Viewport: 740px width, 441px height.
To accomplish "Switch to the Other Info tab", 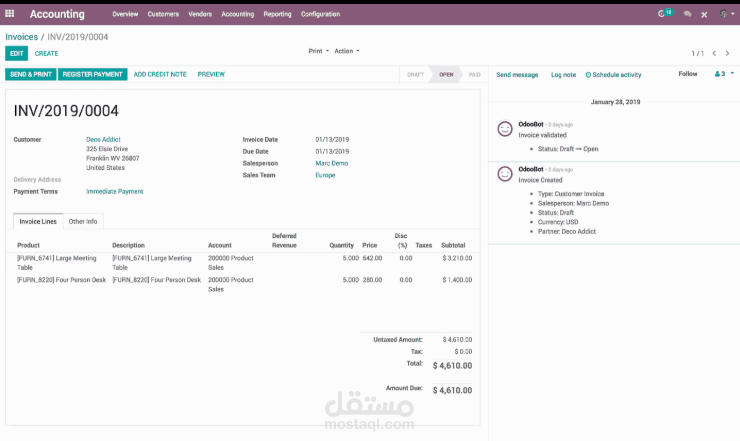I will point(83,221).
